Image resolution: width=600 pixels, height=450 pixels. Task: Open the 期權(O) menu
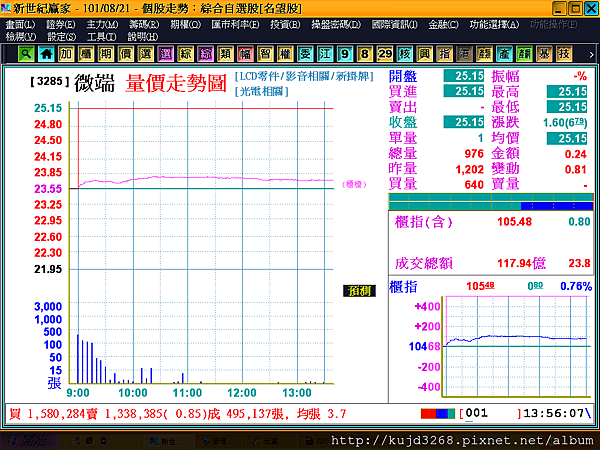coord(186,25)
